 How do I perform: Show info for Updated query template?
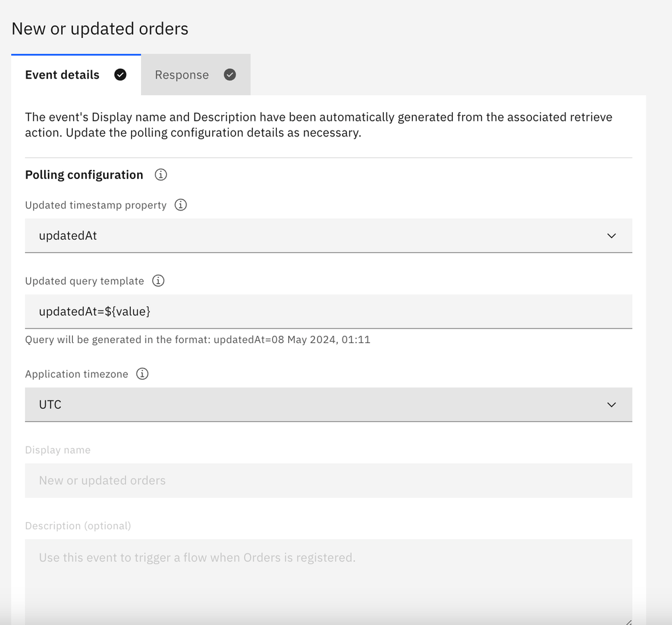point(158,281)
